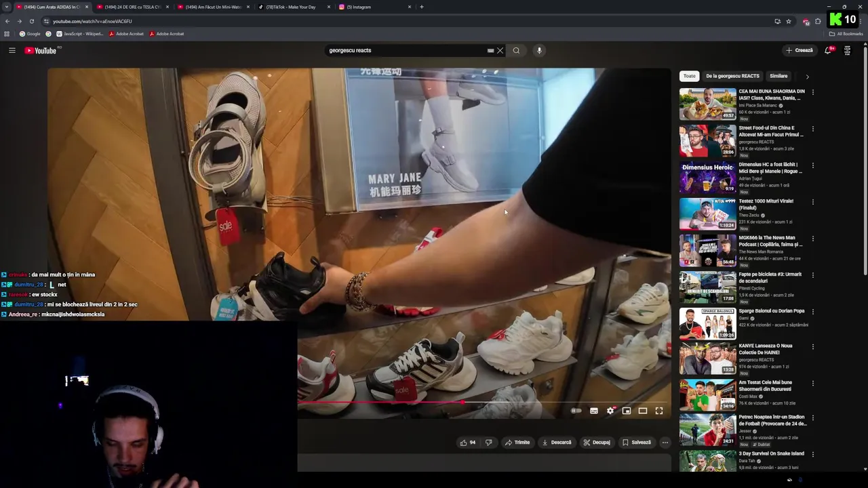Go back using browser back arrow
Screen dimensions: 868x488
coord(7,21)
